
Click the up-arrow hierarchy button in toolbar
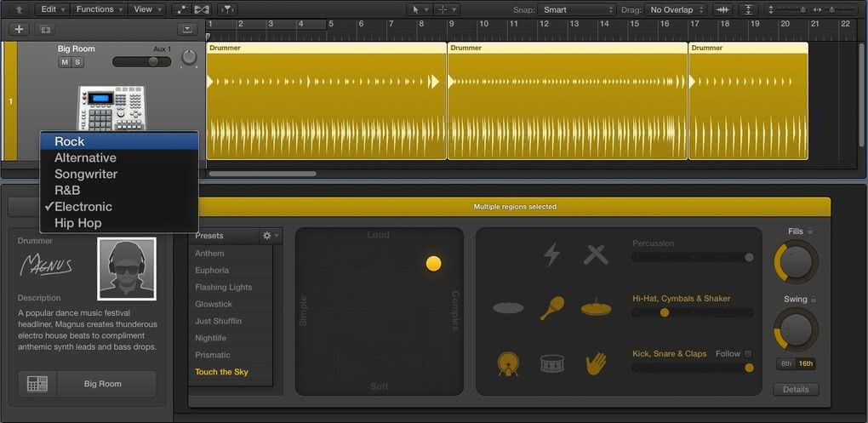(x=20, y=9)
